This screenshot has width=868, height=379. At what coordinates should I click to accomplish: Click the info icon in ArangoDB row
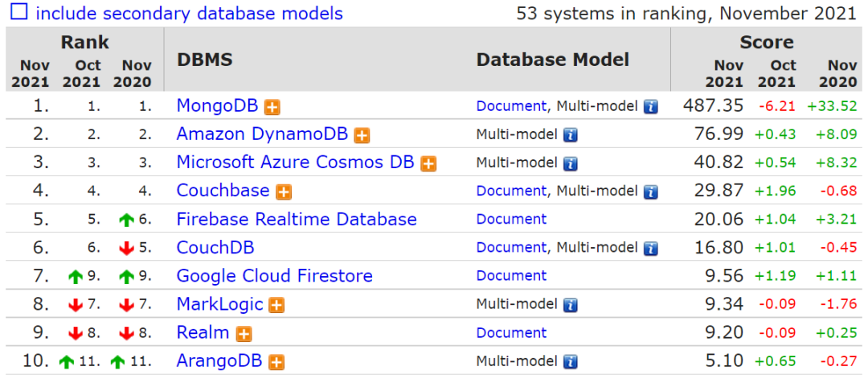(570, 362)
